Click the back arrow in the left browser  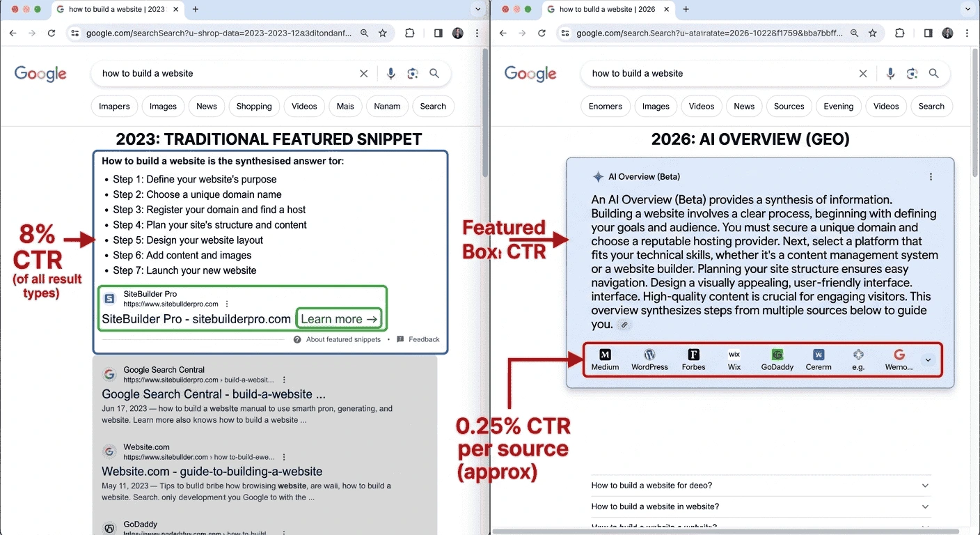pyautogui.click(x=13, y=33)
